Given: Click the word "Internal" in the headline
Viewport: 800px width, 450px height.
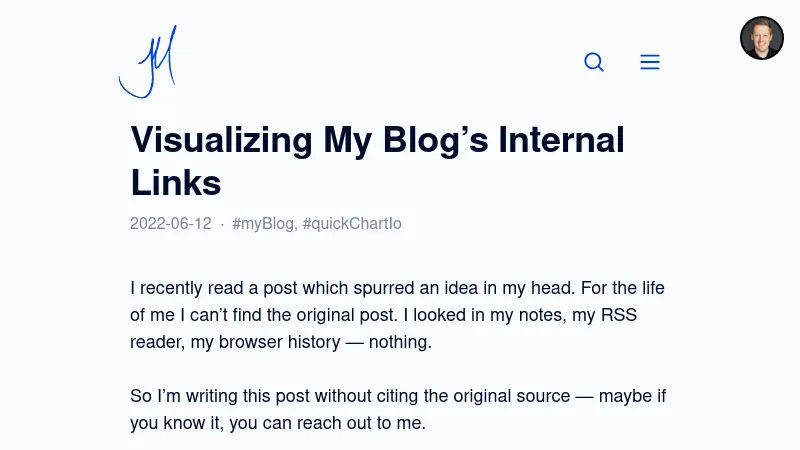Looking at the screenshot, I should [x=561, y=140].
